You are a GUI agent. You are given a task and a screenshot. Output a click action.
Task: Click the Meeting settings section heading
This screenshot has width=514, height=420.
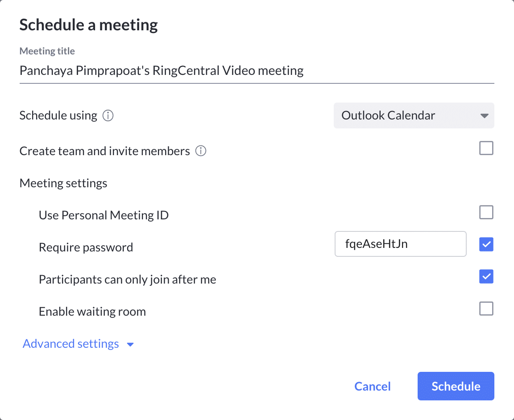point(63,183)
